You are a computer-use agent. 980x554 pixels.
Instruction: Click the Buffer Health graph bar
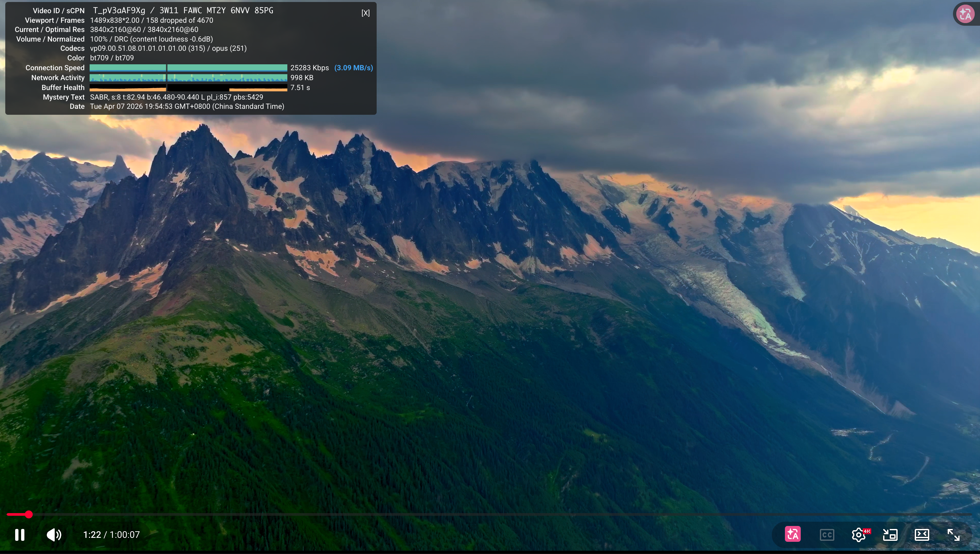point(188,88)
